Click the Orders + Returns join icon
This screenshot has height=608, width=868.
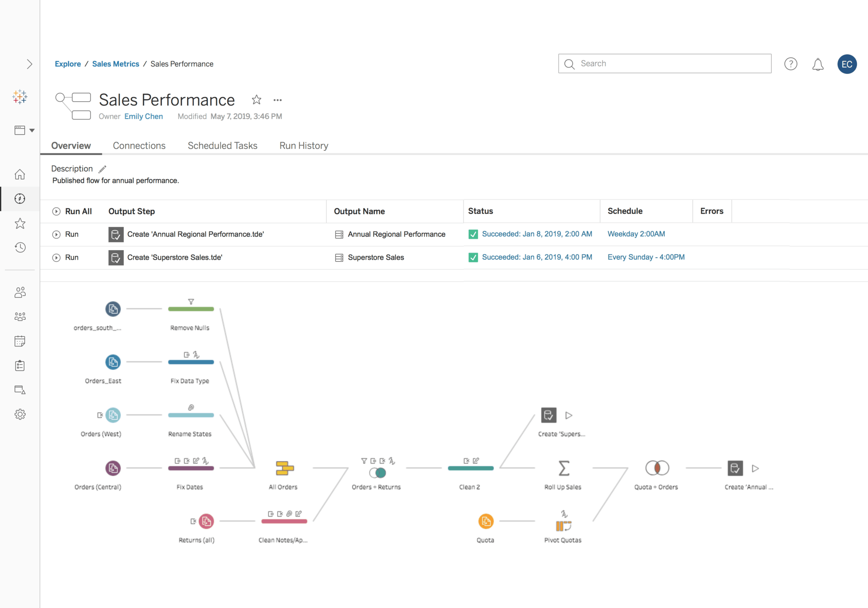point(377,473)
